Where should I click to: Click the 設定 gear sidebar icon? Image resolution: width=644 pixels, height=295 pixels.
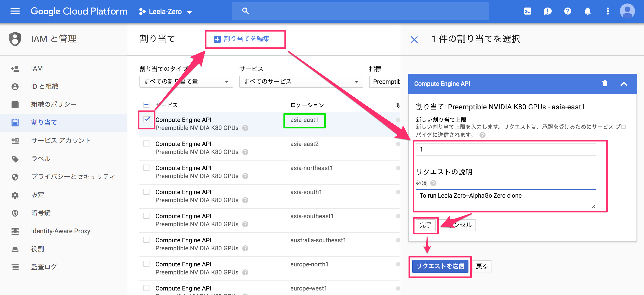click(x=15, y=195)
